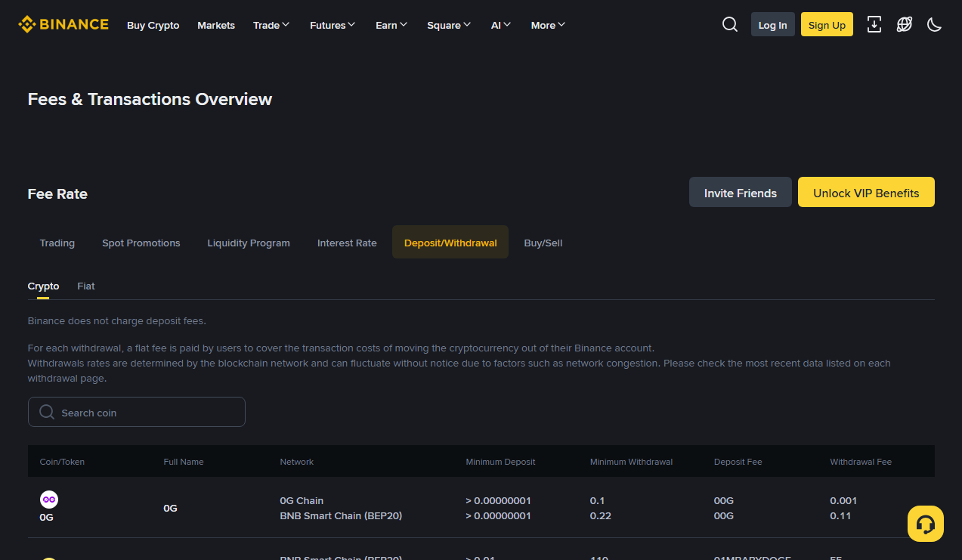
Task: Focus the Search coin input field
Action: [137, 412]
